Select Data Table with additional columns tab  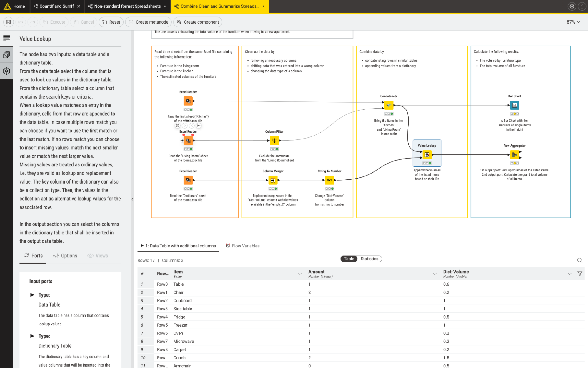pos(178,246)
